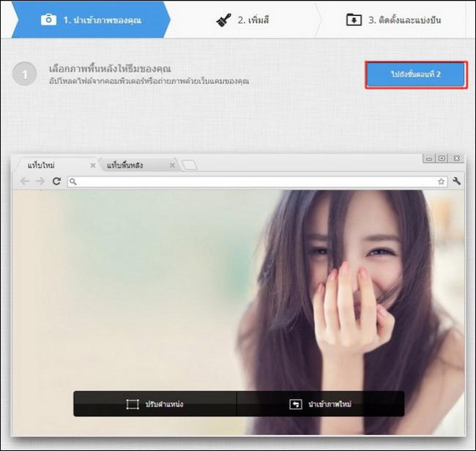Select the แท็บพื้นหลัง preview tab
Image resolution: width=476 pixels, height=451 pixels.
point(138,165)
